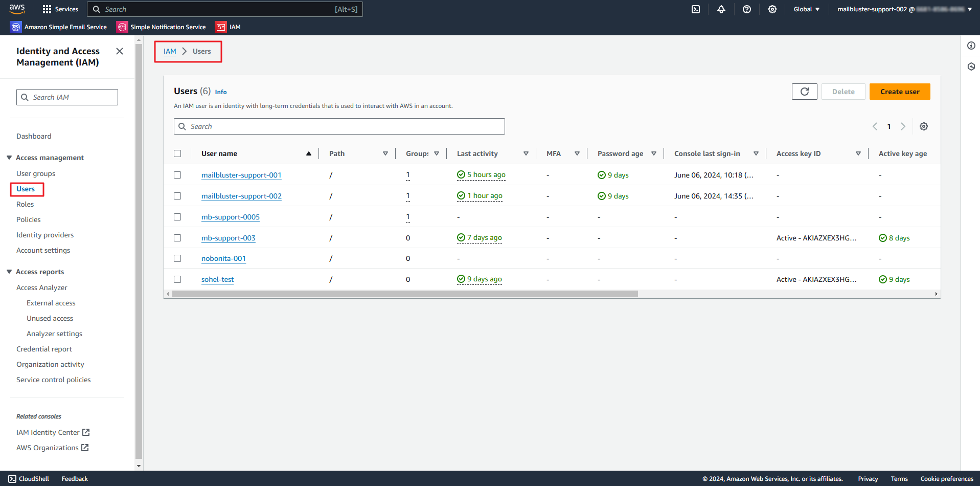Open table preferences gear icon
The image size is (980, 486).
tap(924, 126)
